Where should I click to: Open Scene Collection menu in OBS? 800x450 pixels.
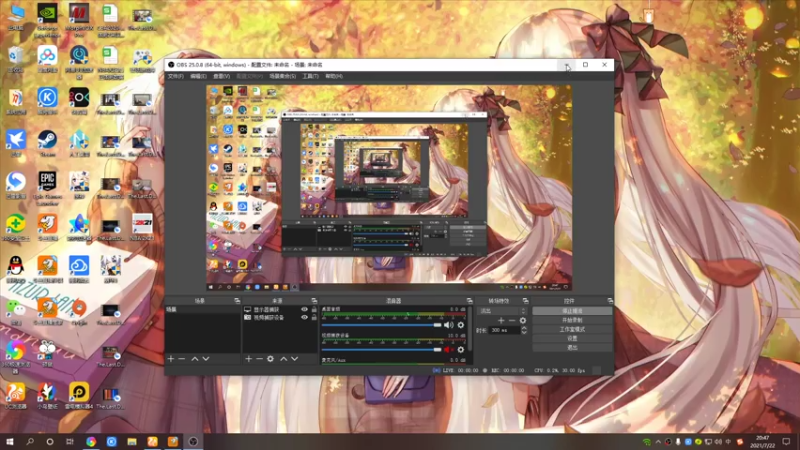283,76
